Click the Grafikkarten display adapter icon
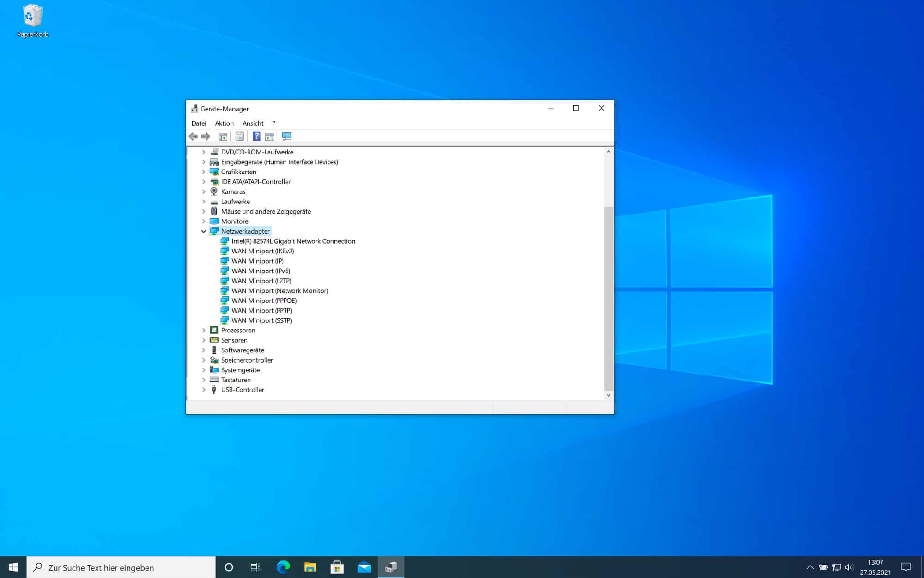The height and width of the screenshot is (578, 924). click(214, 172)
